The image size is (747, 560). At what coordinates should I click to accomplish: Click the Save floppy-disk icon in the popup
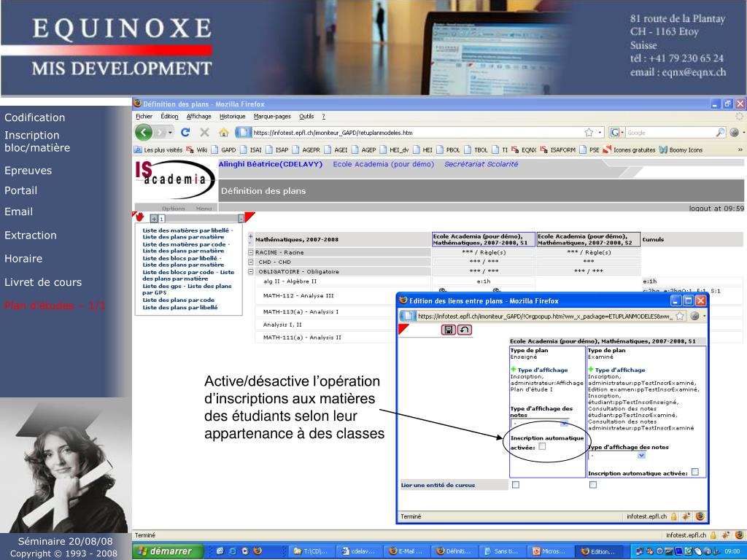point(449,330)
